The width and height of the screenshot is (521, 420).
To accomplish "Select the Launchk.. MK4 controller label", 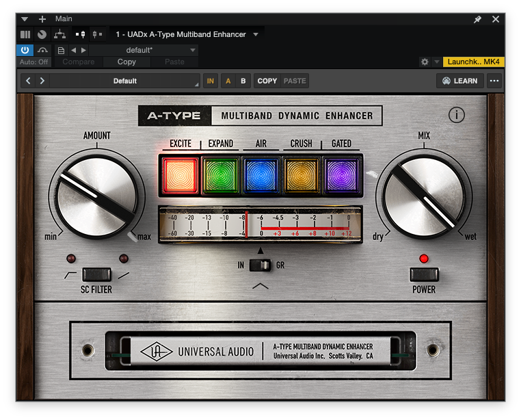I will pos(474,62).
